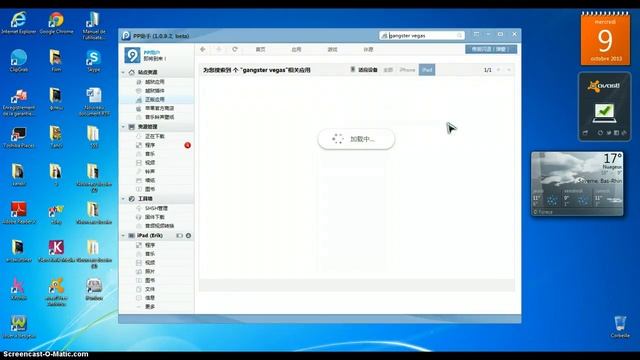The image size is (640, 360).
Task: Click the round icon right of iPad (Erik)
Action: (189, 236)
